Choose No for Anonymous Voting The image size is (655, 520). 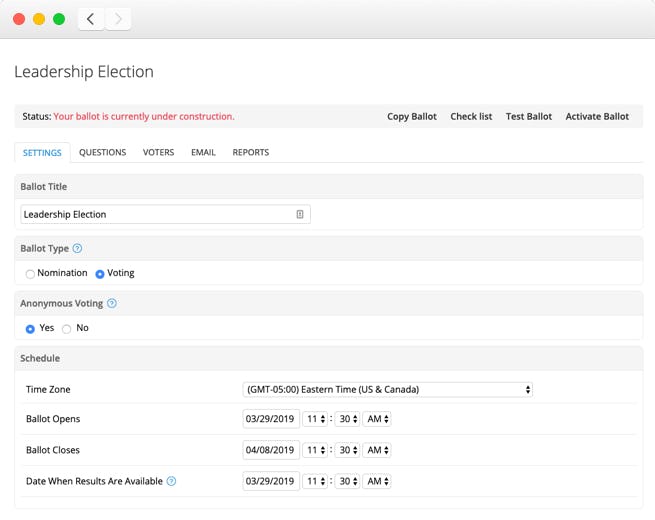click(x=67, y=329)
